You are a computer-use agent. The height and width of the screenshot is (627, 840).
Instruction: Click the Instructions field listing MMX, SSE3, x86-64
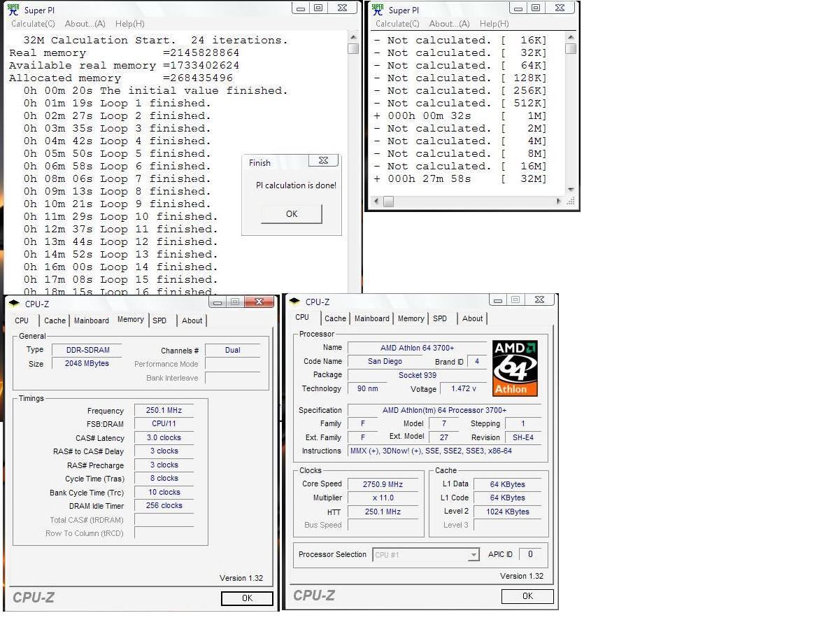click(x=444, y=451)
